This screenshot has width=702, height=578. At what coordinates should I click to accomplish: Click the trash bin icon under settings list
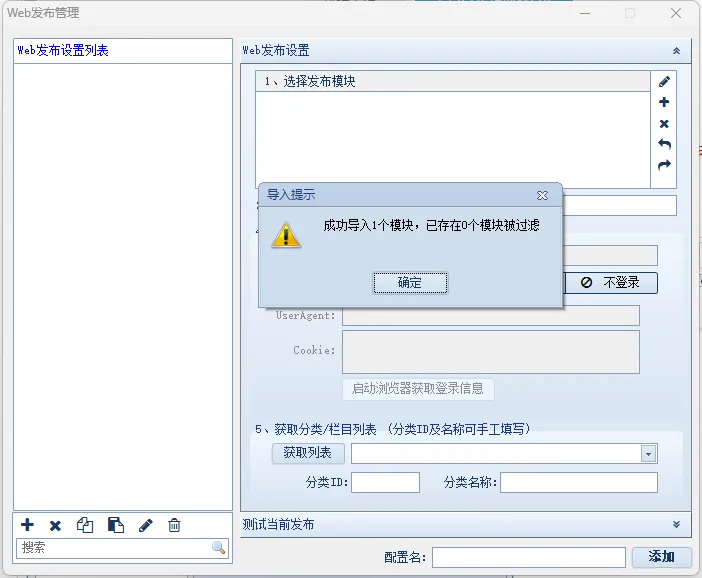pos(174,525)
